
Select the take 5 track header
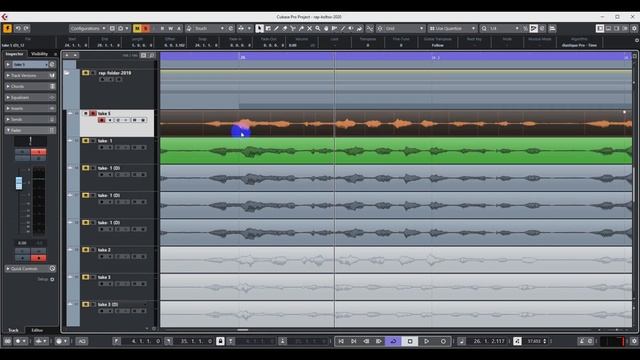pyautogui.click(x=117, y=123)
